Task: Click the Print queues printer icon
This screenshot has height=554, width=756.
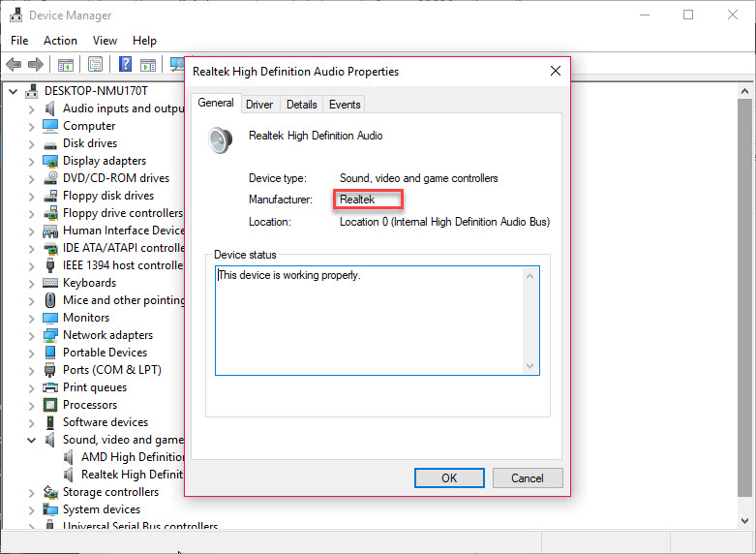Action: pyautogui.click(x=50, y=387)
